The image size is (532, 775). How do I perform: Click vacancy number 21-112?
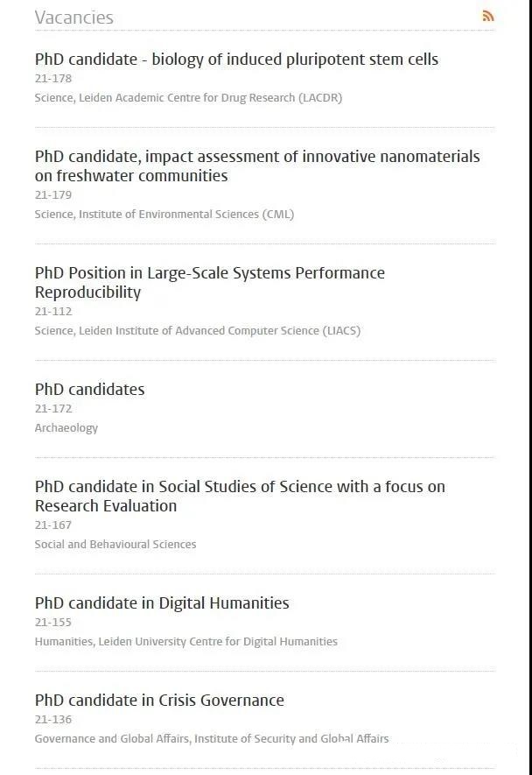pos(52,312)
